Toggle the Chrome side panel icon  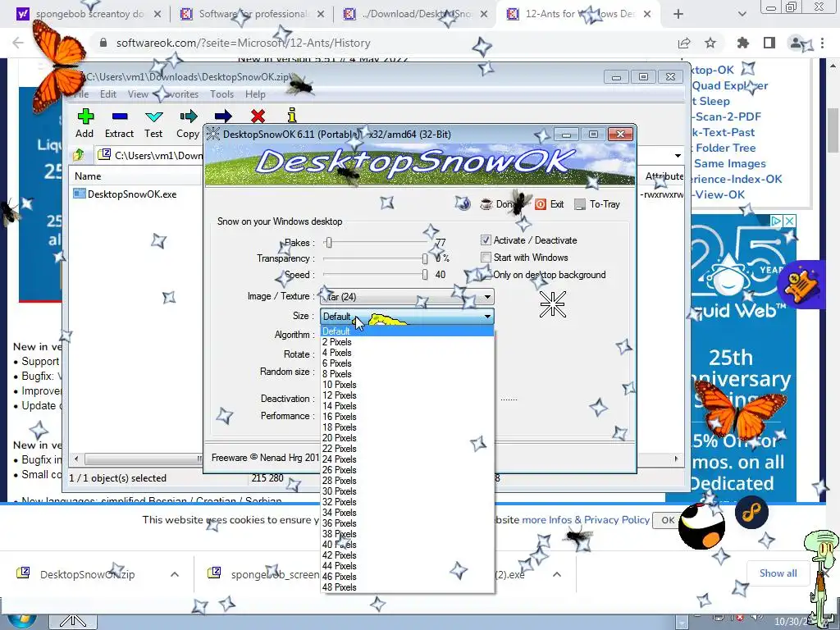point(769,43)
